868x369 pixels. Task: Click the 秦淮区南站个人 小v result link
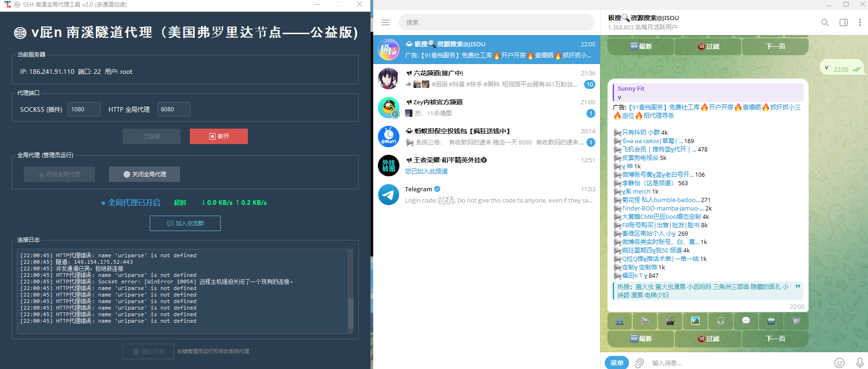point(649,233)
